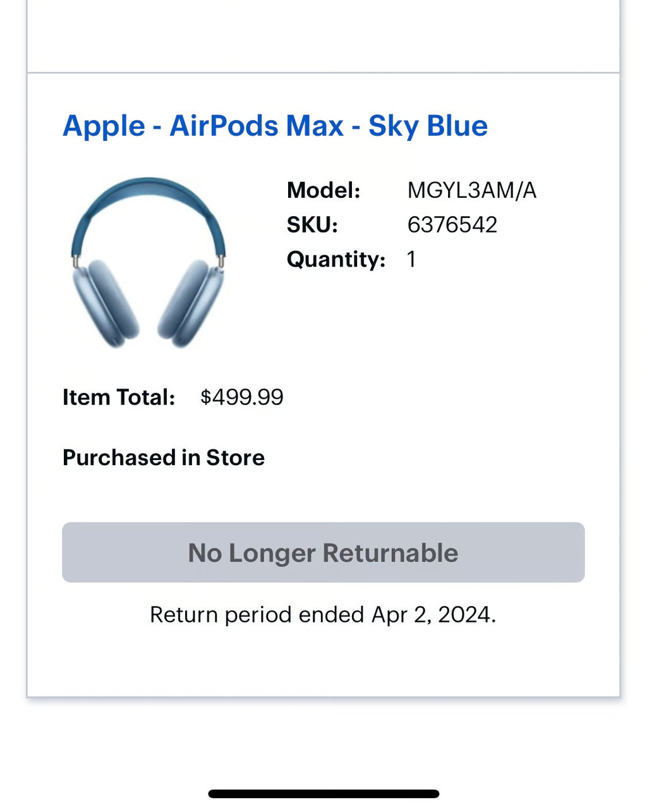
Task: Click the divider line above the product card
Action: [323, 72]
